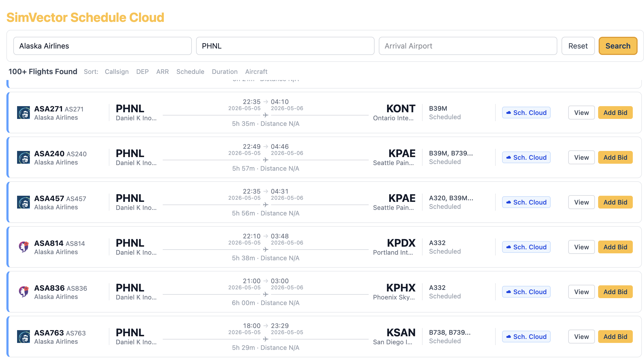Click the A320, B39M... aircraft list for ASA457
The width and height of the screenshot is (644, 360).
(x=451, y=198)
